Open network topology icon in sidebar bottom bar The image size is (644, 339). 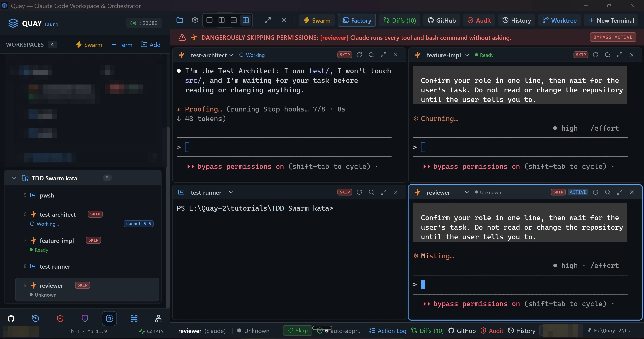coord(158,318)
